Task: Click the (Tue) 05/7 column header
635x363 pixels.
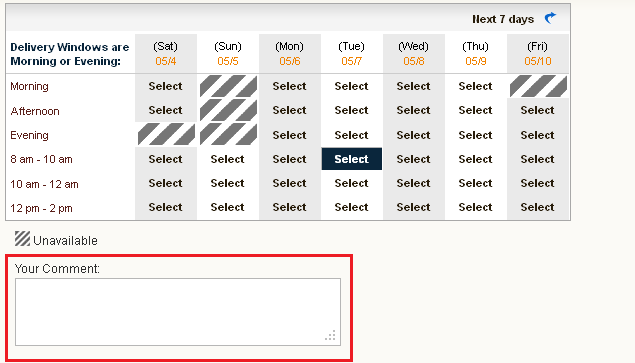Action: [352, 53]
